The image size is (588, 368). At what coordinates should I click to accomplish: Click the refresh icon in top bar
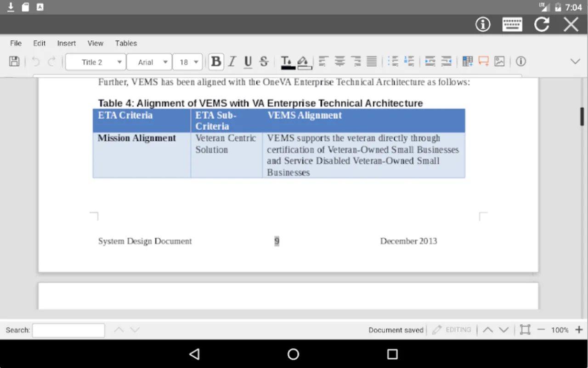542,24
